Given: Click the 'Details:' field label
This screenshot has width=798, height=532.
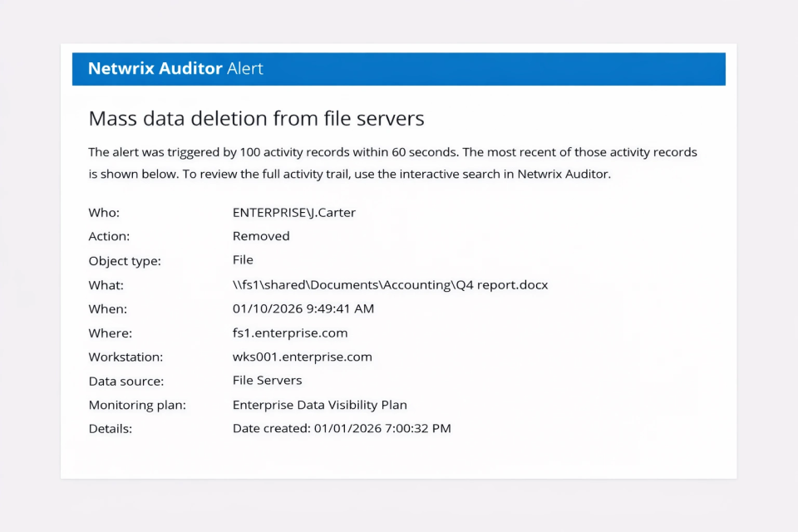Looking at the screenshot, I should (111, 429).
